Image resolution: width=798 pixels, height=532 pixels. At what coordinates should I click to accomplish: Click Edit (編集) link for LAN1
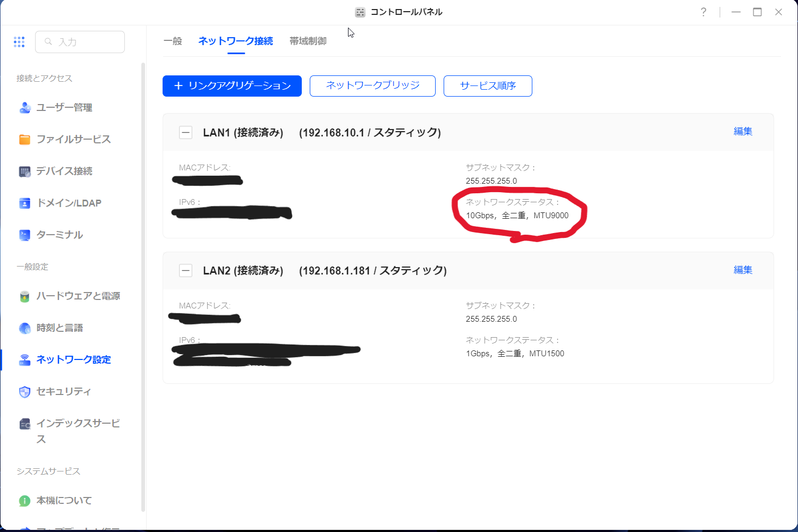click(743, 132)
